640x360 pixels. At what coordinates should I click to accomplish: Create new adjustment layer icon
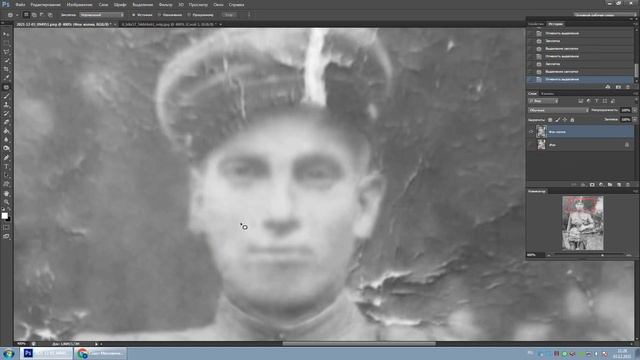coord(601,185)
